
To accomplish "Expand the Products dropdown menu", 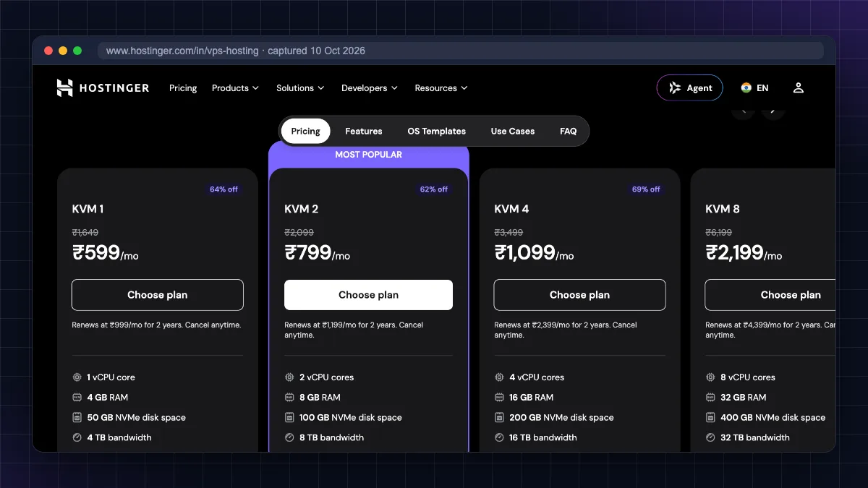I will pyautogui.click(x=235, y=88).
